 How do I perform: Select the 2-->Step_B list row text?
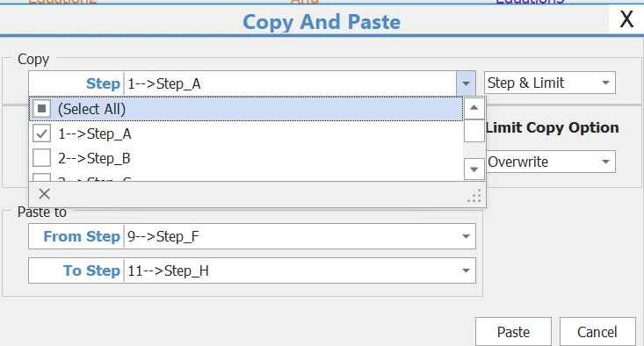pos(94,158)
